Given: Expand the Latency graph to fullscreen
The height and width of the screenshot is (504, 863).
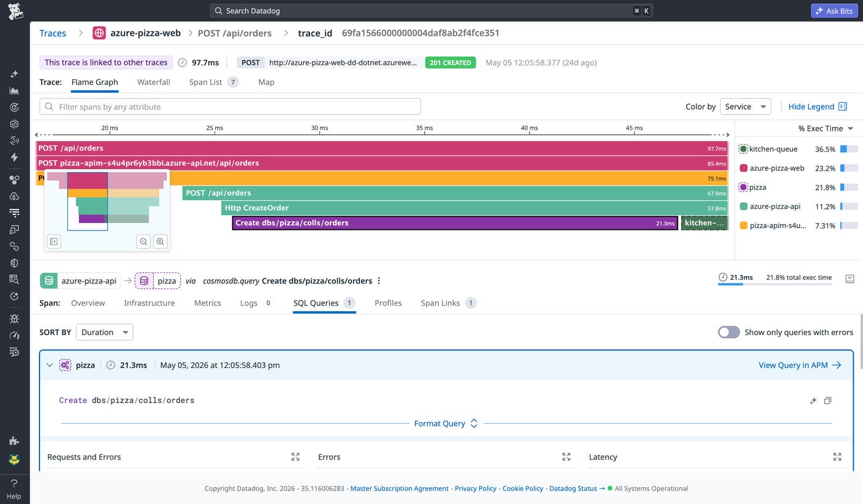Looking at the screenshot, I should pyautogui.click(x=837, y=457).
